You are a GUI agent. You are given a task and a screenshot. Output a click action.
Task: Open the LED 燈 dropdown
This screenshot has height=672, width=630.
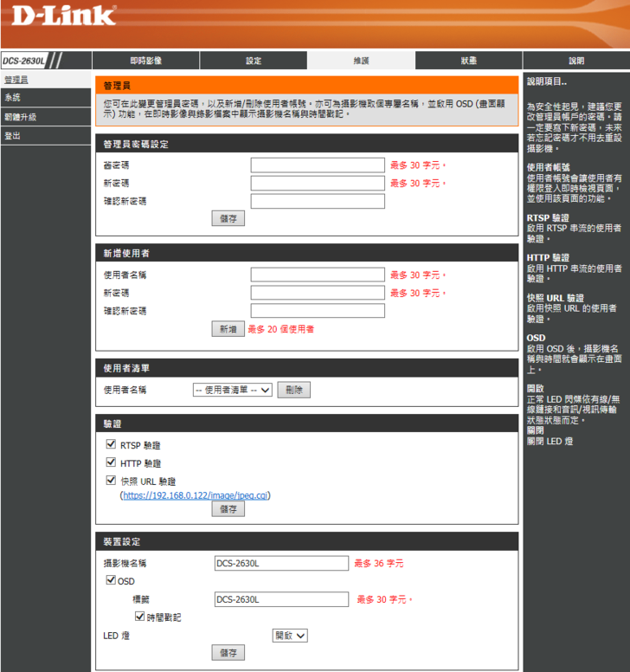pos(290,635)
